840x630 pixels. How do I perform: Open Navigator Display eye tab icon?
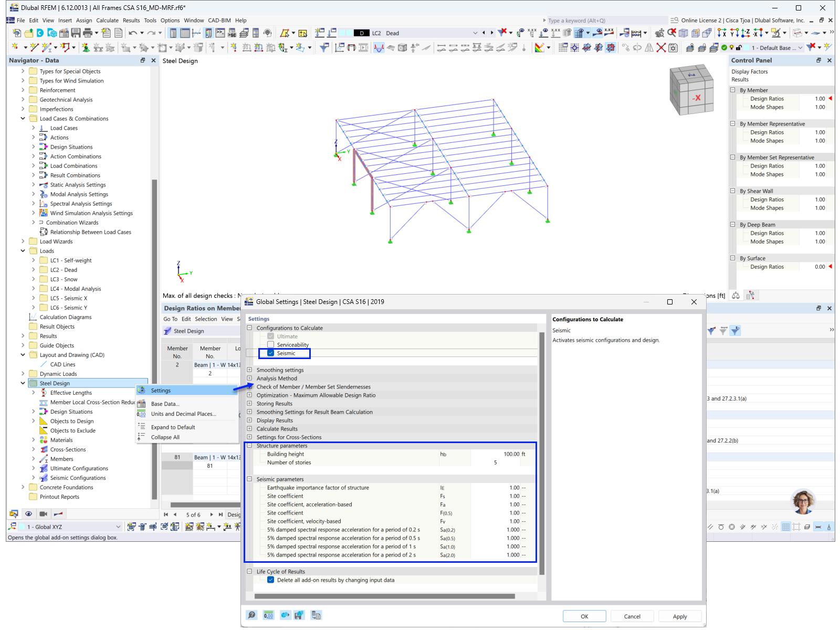coord(28,514)
